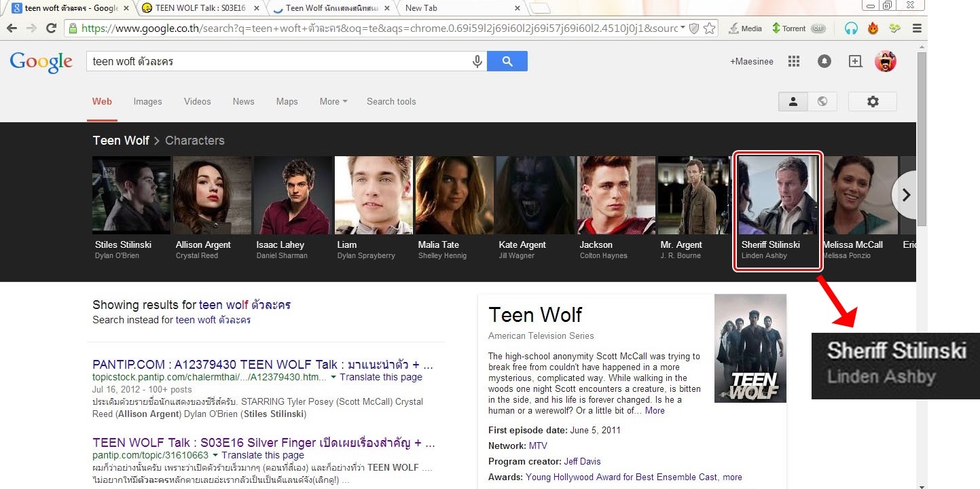Open the Torrent extension button
Screen dimensions: 980x489
[x=799, y=29]
